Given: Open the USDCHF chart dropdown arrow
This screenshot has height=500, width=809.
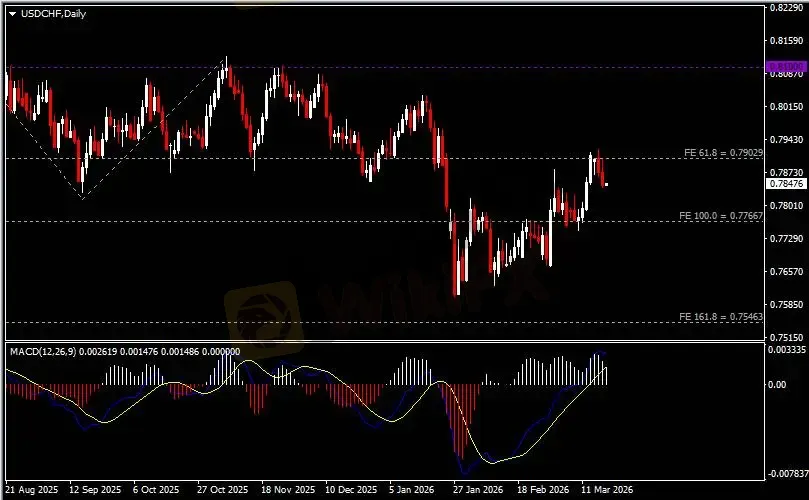Looking at the screenshot, I should point(13,14).
